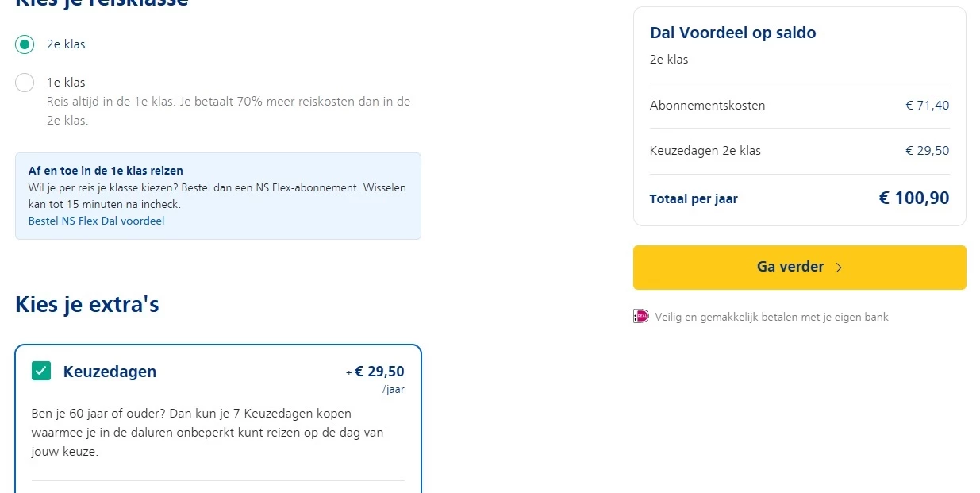Click the Keuzedagen card title text

point(110,372)
